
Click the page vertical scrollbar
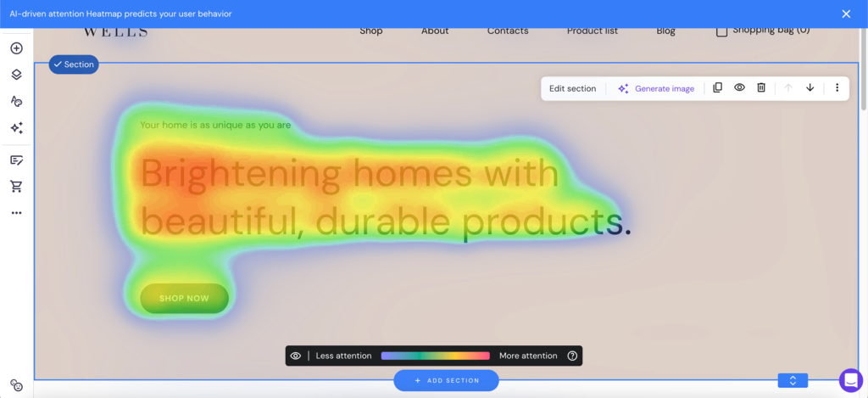[865, 70]
